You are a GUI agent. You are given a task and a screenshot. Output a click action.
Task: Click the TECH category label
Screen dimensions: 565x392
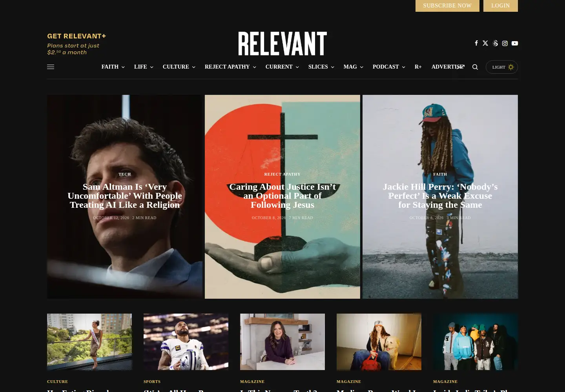[x=125, y=174]
